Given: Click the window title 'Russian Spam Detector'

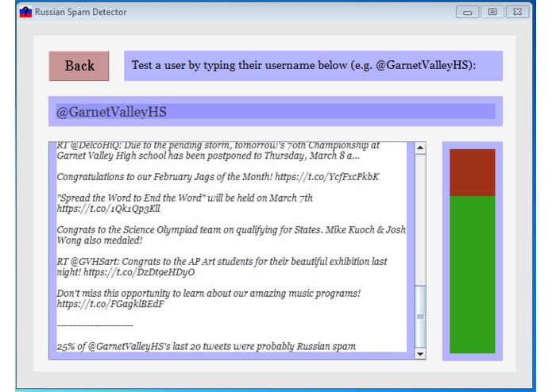Looking at the screenshot, I should tap(81, 12).
